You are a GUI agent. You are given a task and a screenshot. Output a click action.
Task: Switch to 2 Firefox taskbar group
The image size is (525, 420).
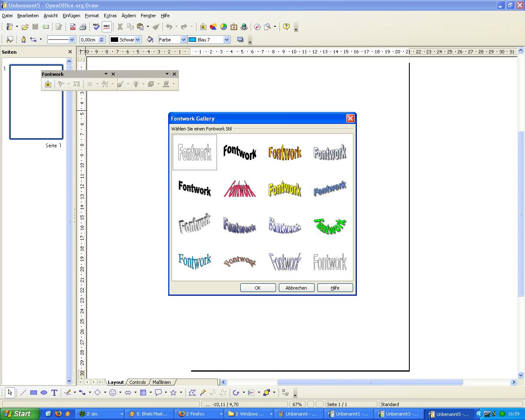(x=200, y=414)
